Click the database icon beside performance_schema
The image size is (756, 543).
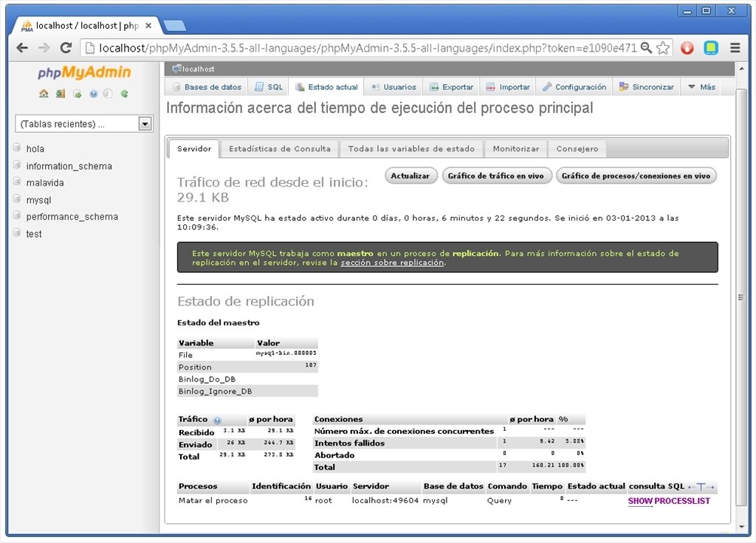point(17,215)
